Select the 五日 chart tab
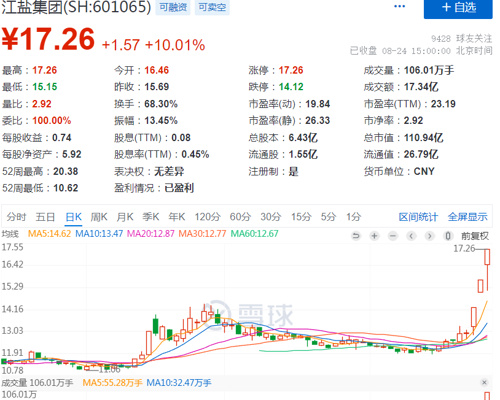The image size is (500, 400). (45, 217)
